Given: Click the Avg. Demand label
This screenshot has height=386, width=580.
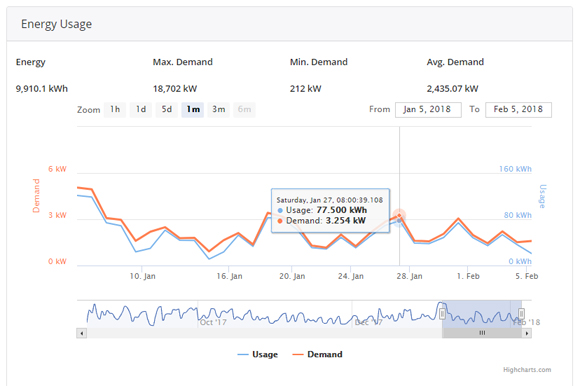Looking at the screenshot, I should 455,62.
